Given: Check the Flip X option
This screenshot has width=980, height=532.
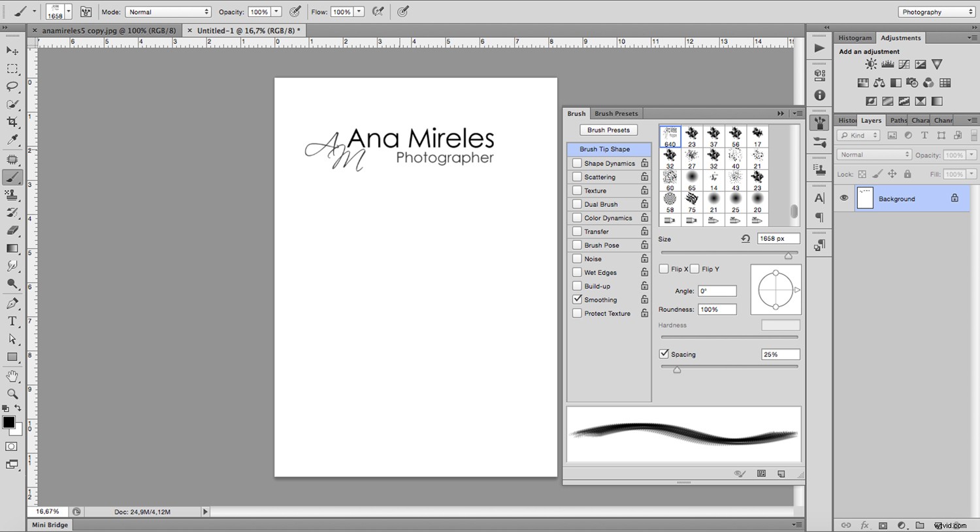Looking at the screenshot, I should click(x=664, y=268).
